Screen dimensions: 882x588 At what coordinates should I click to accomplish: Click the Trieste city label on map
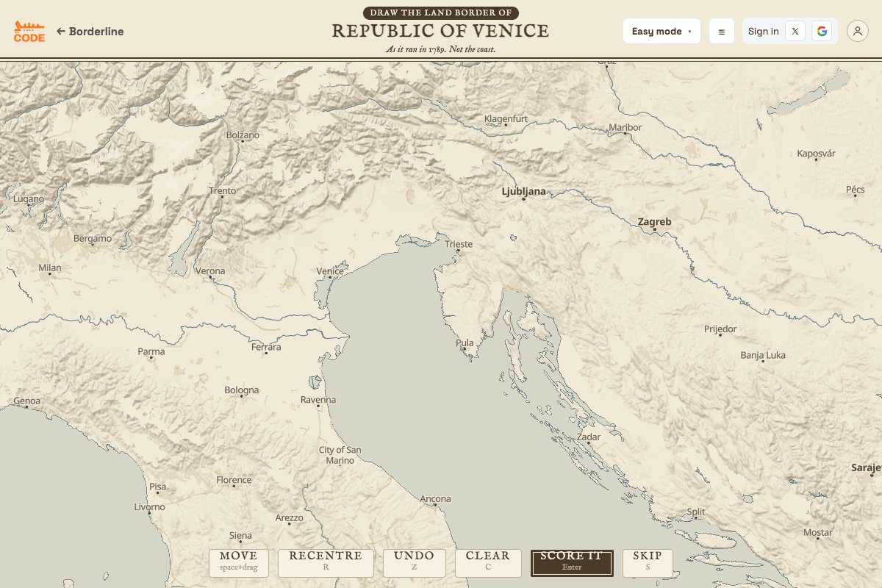(x=459, y=244)
